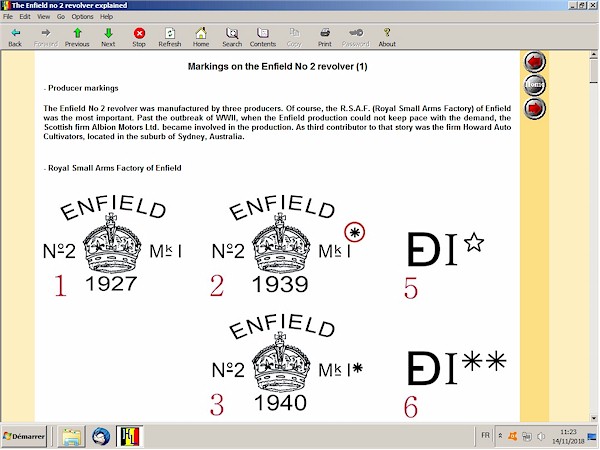Open the File menu

(x=8, y=16)
